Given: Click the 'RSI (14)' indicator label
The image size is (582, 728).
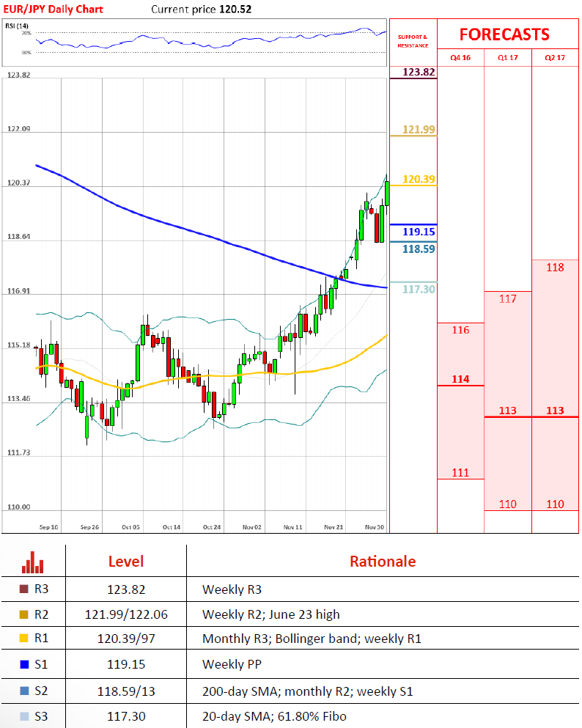Looking at the screenshot, I should click(x=17, y=26).
